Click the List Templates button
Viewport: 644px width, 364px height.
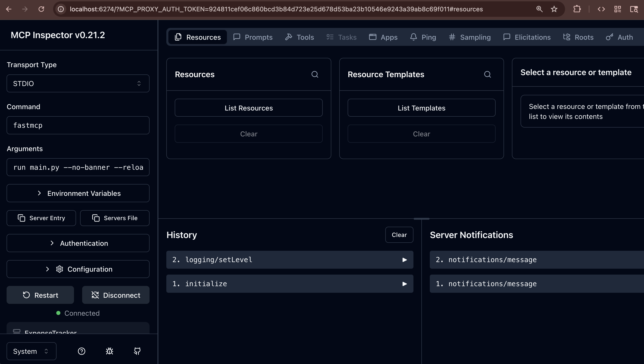click(421, 108)
